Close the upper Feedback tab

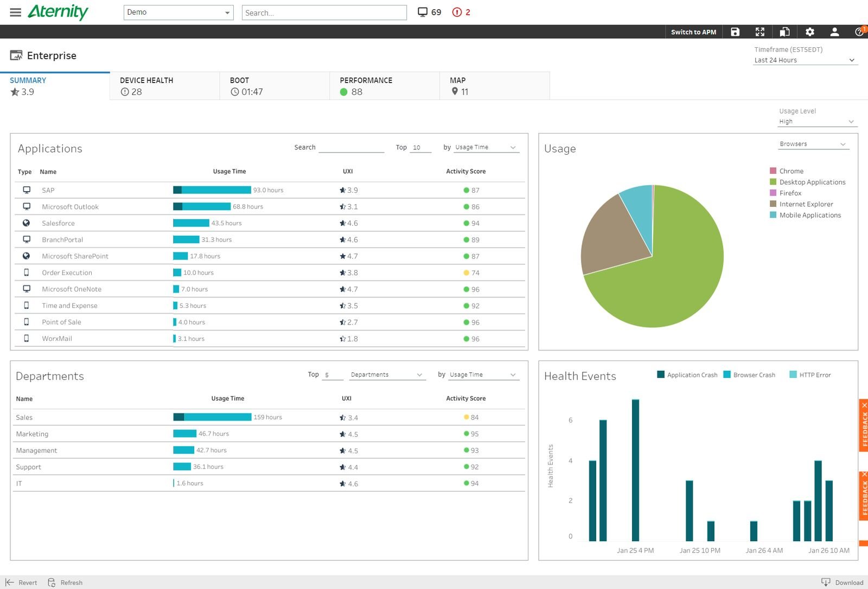(864, 405)
